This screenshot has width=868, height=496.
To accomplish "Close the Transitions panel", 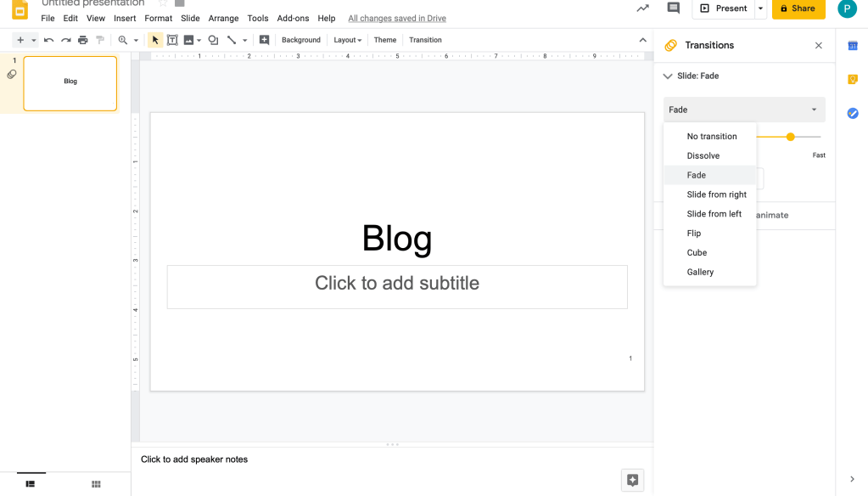I will click(818, 46).
